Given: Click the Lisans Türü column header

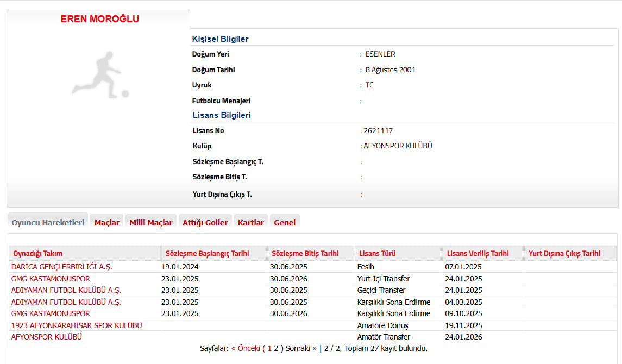Looking at the screenshot, I should [377, 254].
